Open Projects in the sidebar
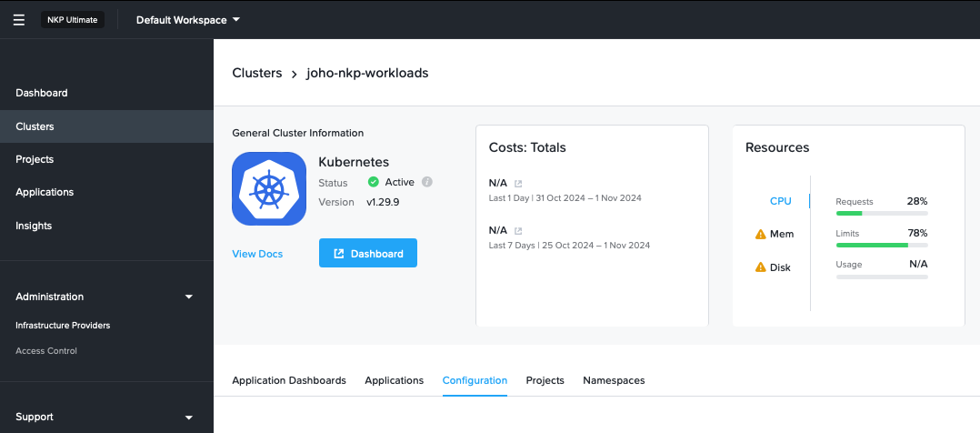This screenshot has height=433, width=980. click(x=106, y=159)
